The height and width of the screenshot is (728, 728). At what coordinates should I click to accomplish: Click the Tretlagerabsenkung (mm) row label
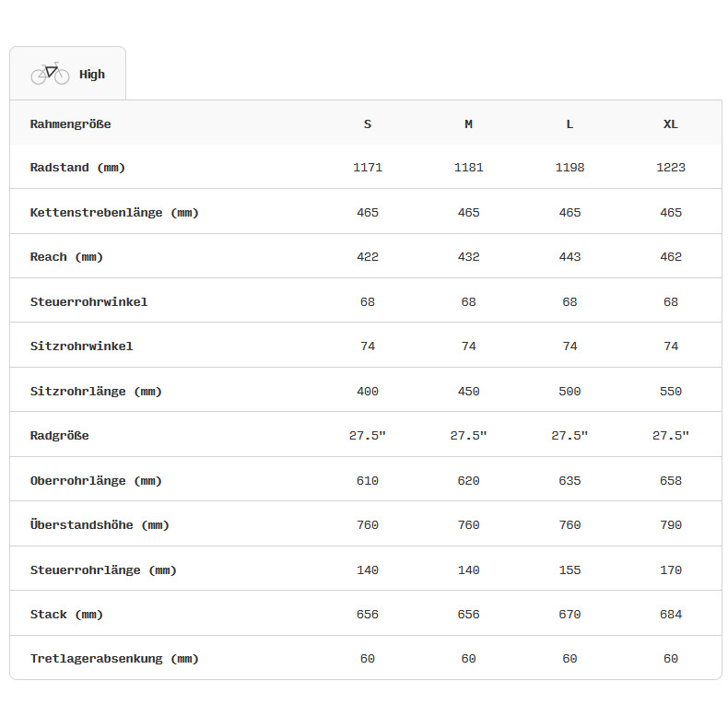[114, 658]
